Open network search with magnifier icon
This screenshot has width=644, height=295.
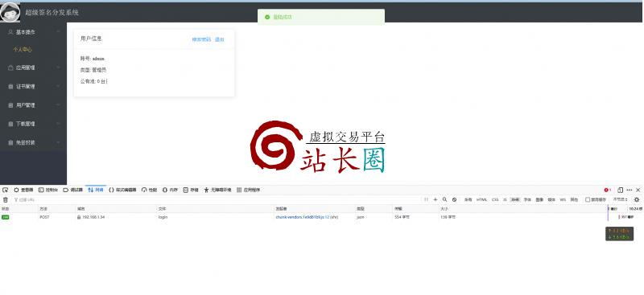445,200
